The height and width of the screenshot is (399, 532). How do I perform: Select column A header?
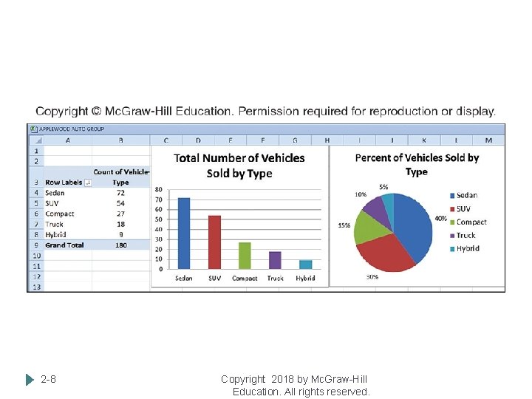(68, 140)
